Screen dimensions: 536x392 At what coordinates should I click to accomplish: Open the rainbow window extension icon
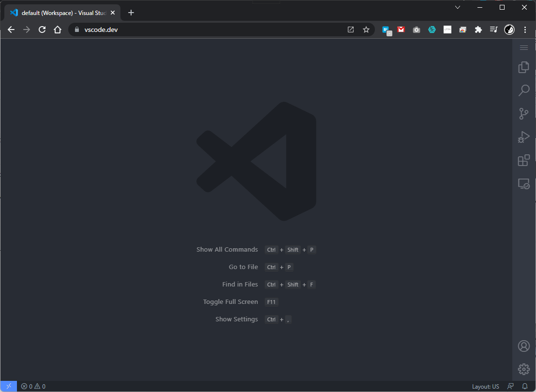[463, 30]
